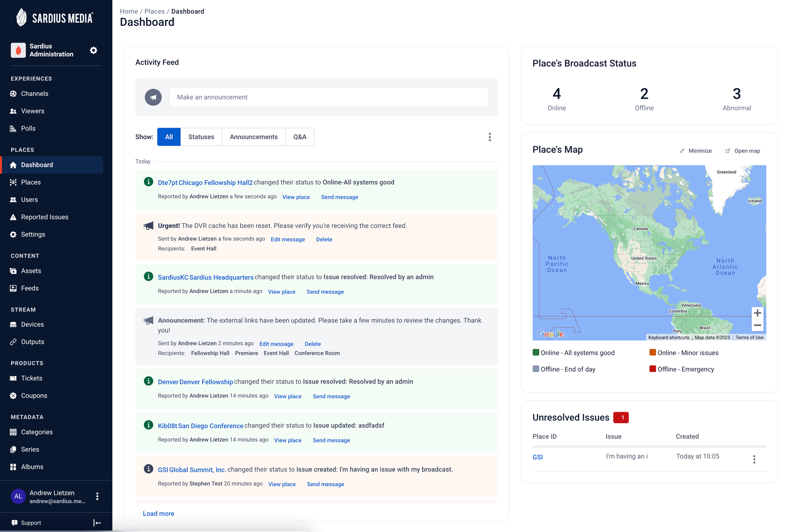787x532 pixels.
Task: Select the Polls icon in the sidebar
Action: coord(13,128)
